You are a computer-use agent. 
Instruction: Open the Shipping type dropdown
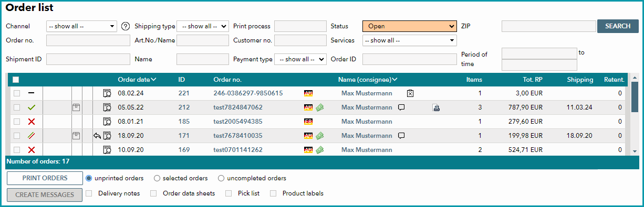[x=203, y=26]
